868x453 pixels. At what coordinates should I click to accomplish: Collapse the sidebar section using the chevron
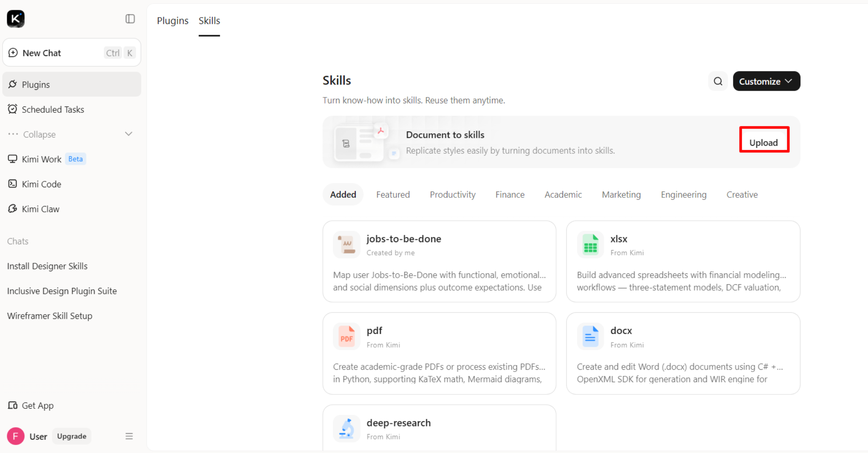click(129, 134)
